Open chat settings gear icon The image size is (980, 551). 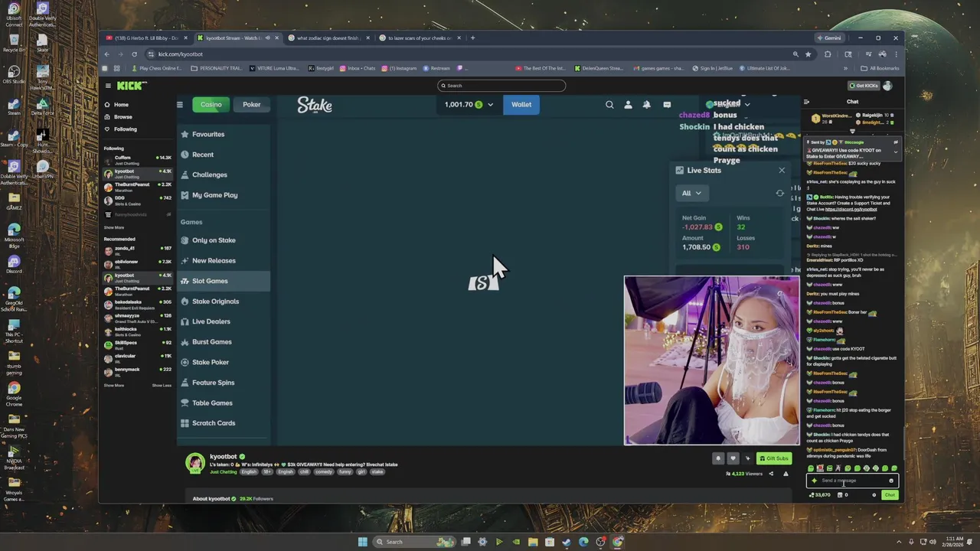click(874, 495)
